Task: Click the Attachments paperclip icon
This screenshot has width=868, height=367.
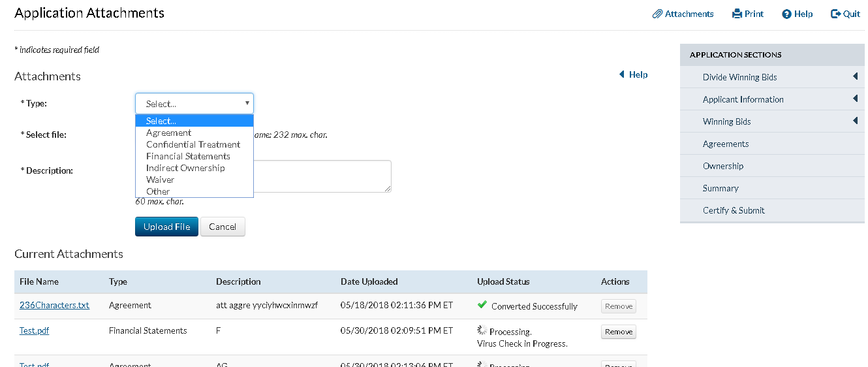Action: (657, 14)
